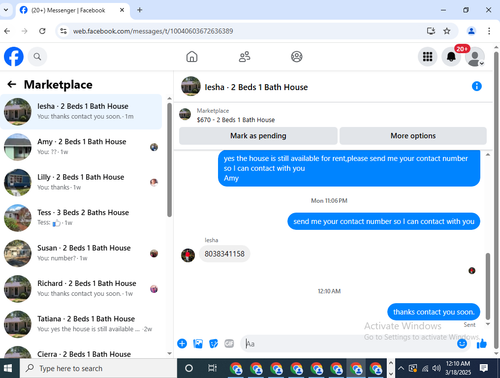Click the address bar URL
This screenshot has height=378, width=500.
point(153,31)
